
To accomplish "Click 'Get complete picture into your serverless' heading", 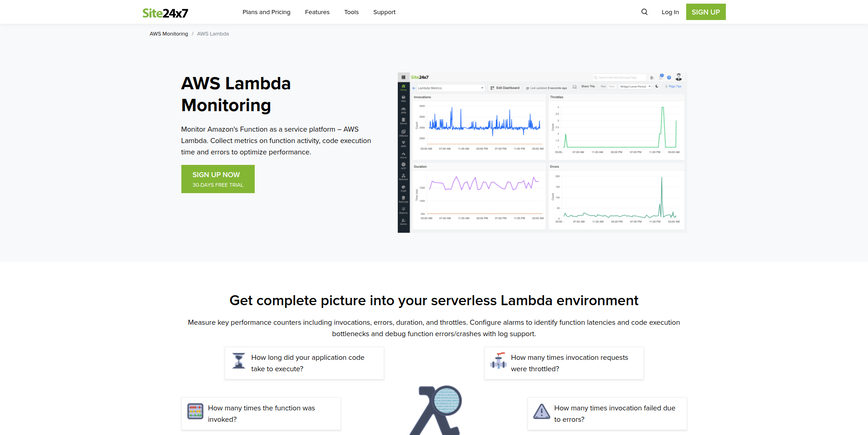I will click(434, 301).
